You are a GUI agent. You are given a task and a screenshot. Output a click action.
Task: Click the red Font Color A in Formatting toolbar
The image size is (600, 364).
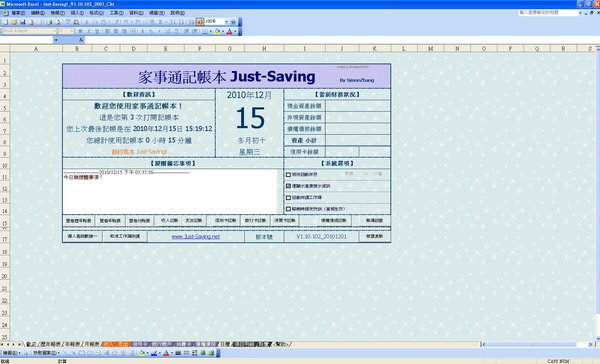point(229,31)
